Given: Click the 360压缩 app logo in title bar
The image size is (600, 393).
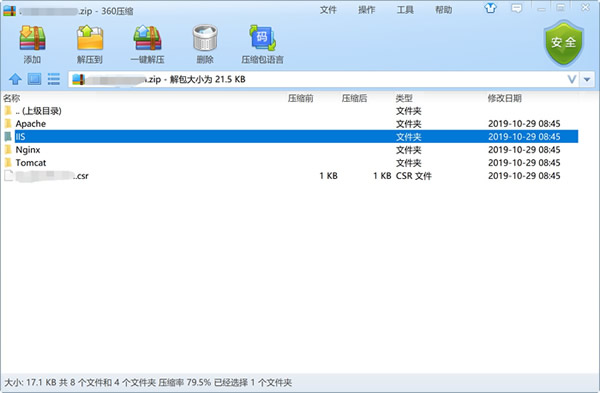Looking at the screenshot, I should click(9, 11).
